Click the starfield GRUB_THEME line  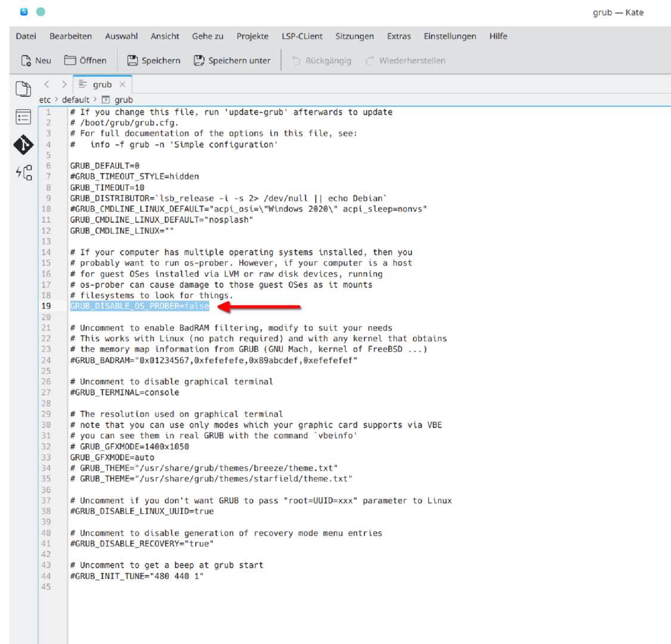[x=211, y=479]
